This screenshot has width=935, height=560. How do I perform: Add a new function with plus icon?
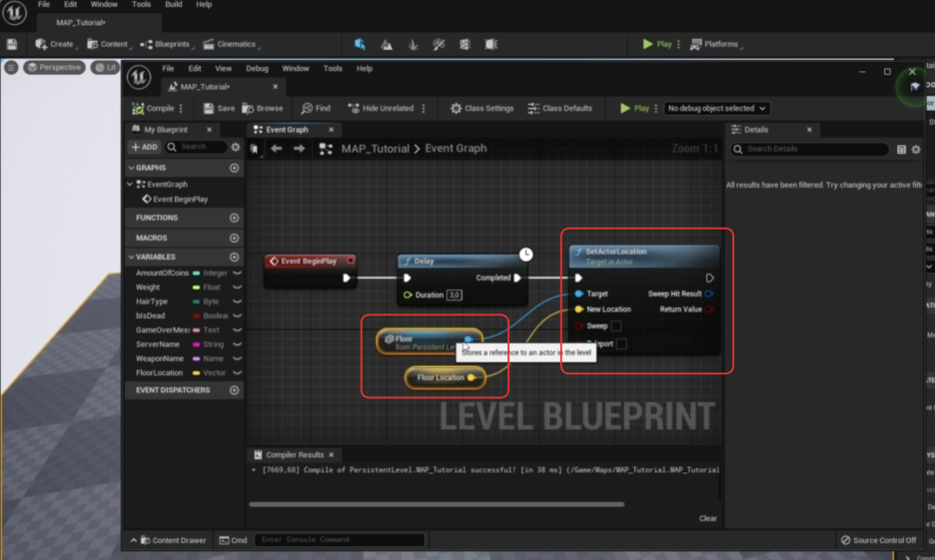click(x=235, y=218)
